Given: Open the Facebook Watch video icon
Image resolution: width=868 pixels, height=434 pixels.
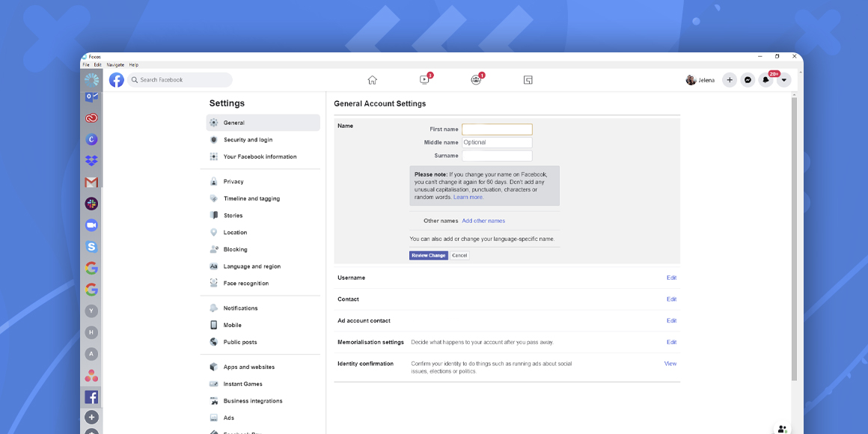Looking at the screenshot, I should [424, 80].
